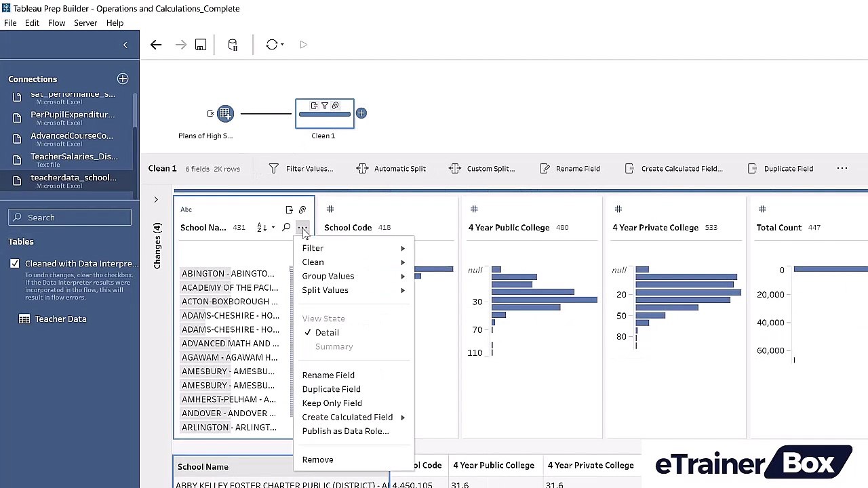Open the Help menu

click(x=115, y=23)
